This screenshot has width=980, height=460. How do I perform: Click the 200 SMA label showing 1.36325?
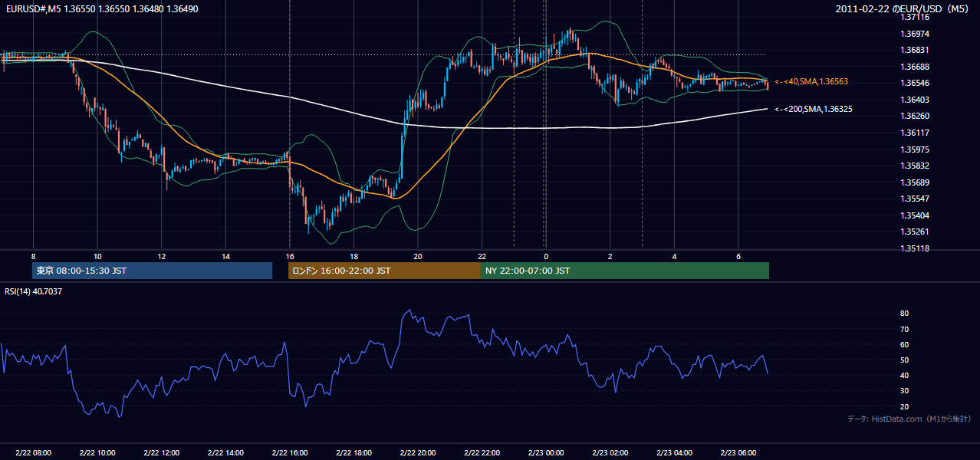[x=814, y=109]
